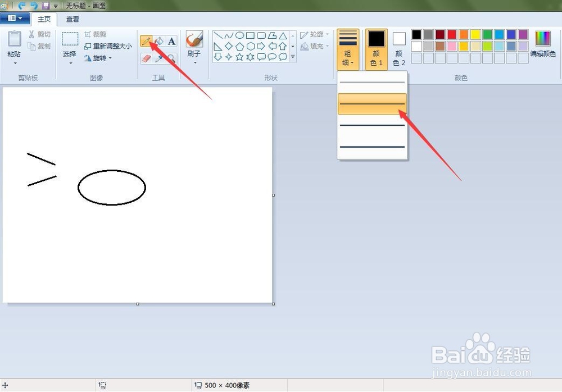Image resolution: width=562 pixels, height=392 pixels.
Task: Select the Eraser tool
Action: [x=146, y=58]
